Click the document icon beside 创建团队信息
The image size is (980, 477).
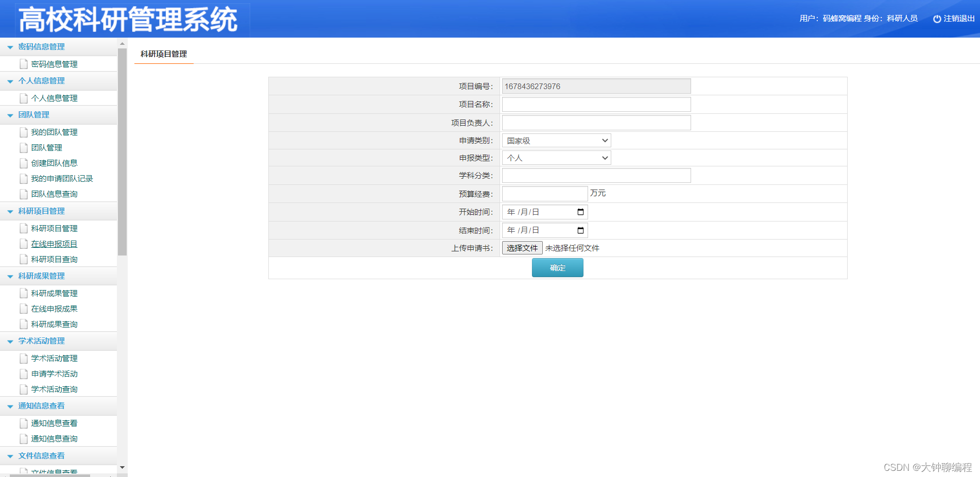click(x=24, y=163)
